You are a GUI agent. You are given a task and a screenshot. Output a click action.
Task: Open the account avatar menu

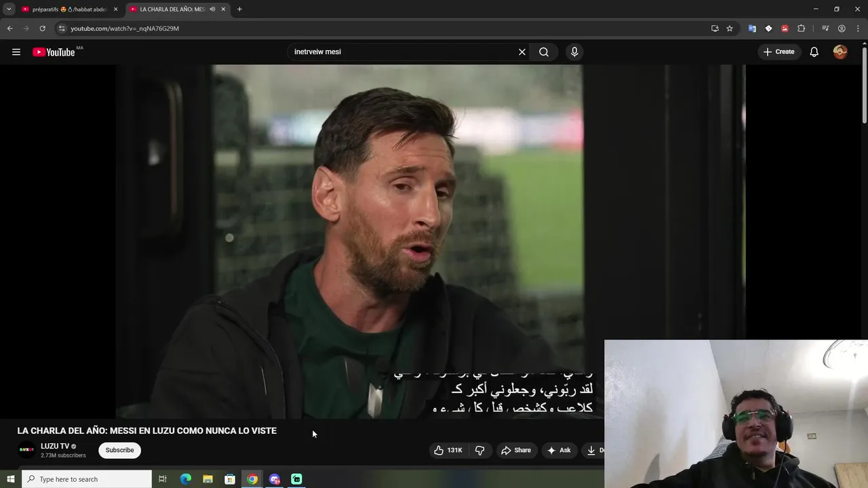coord(840,52)
